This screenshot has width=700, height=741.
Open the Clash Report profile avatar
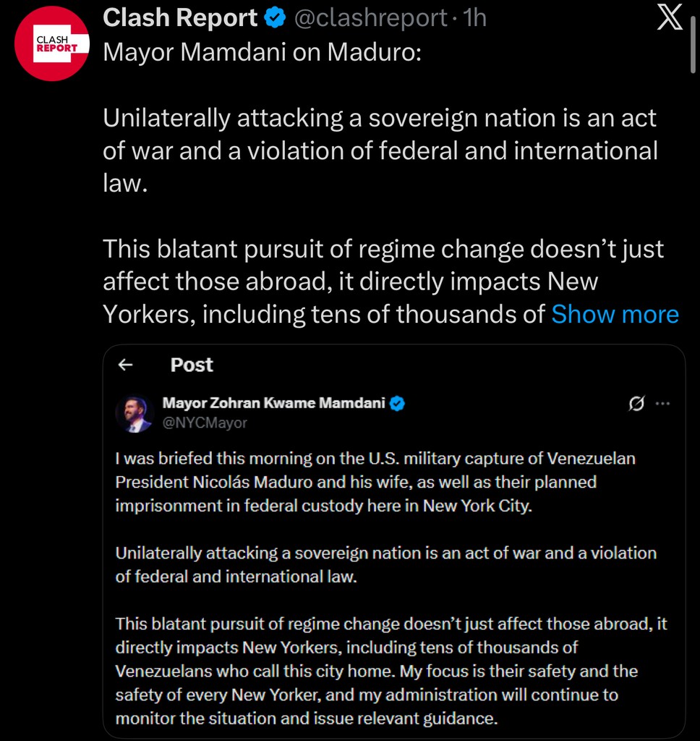point(52,43)
